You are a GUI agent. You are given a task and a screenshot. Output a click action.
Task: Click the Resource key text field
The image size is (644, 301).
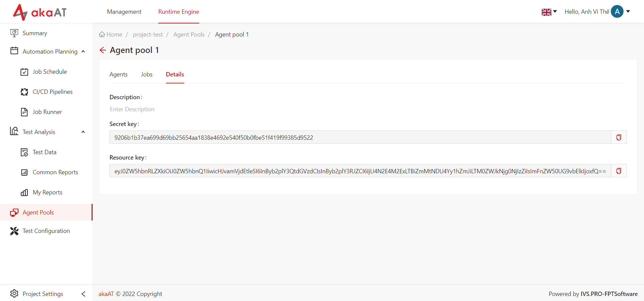[x=360, y=171]
